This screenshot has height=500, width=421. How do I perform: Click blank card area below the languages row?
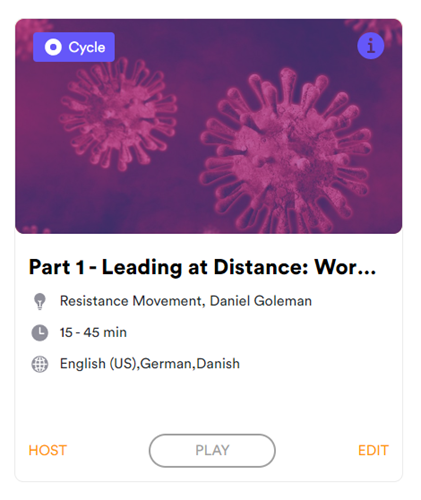pyautogui.click(x=209, y=402)
